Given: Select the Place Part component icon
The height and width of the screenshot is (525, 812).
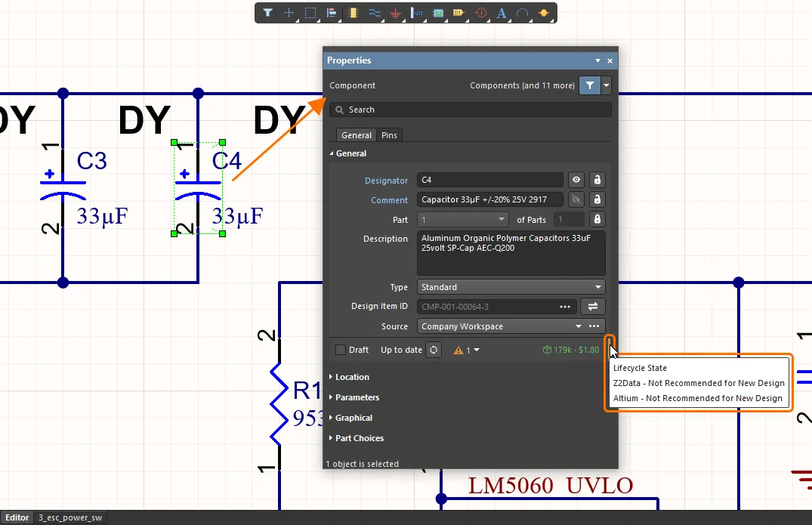Looking at the screenshot, I should (353, 13).
